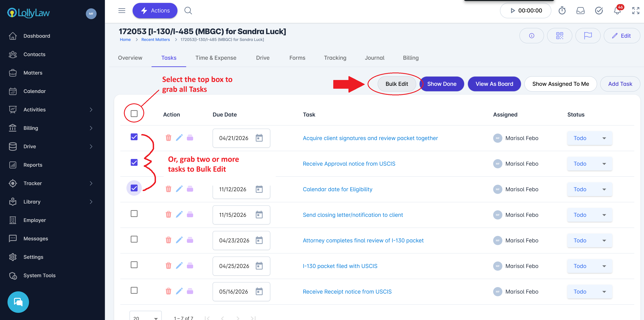This screenshot has width=644, height=320.
Task: Check the select-all tasks header checkbox
Action: (x=134, y=114)
